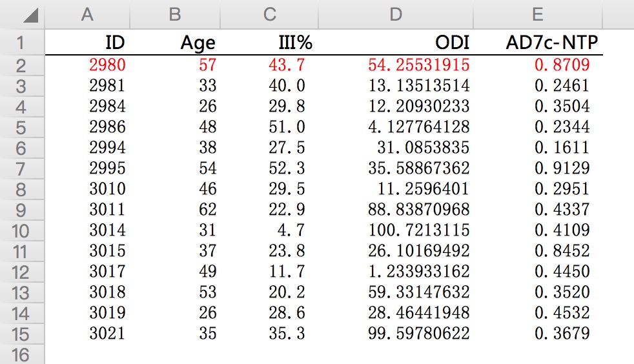The width and height of the screenshot is (634, 364).
Task: Click the ODI header cell
Action: point(395,42)
